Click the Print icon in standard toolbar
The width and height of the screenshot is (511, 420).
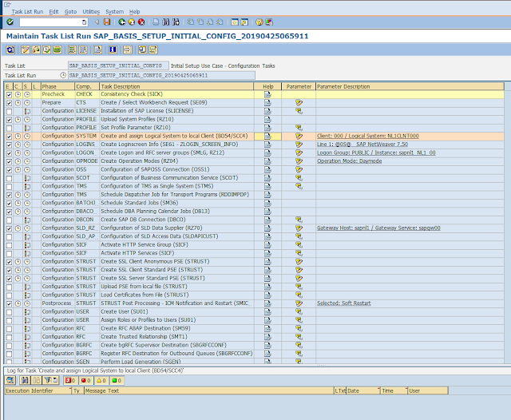156,22
